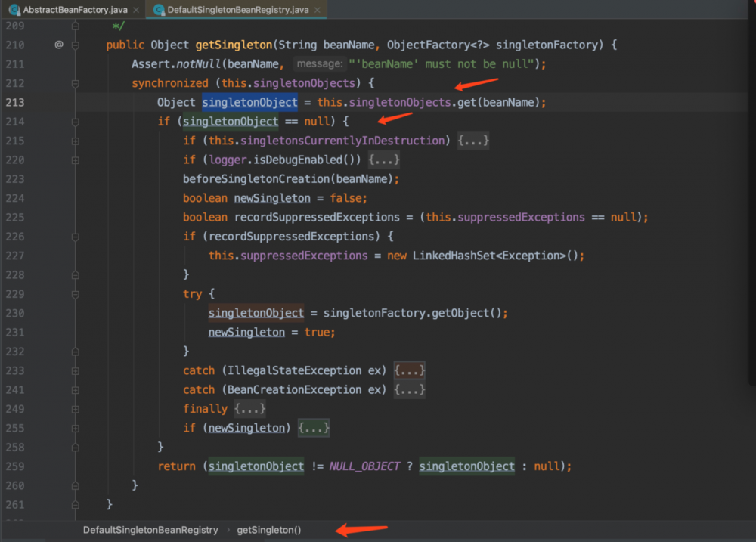
Task: Click getSingleton() in the breadcrumb bar
Action: (x=268, y=530)
